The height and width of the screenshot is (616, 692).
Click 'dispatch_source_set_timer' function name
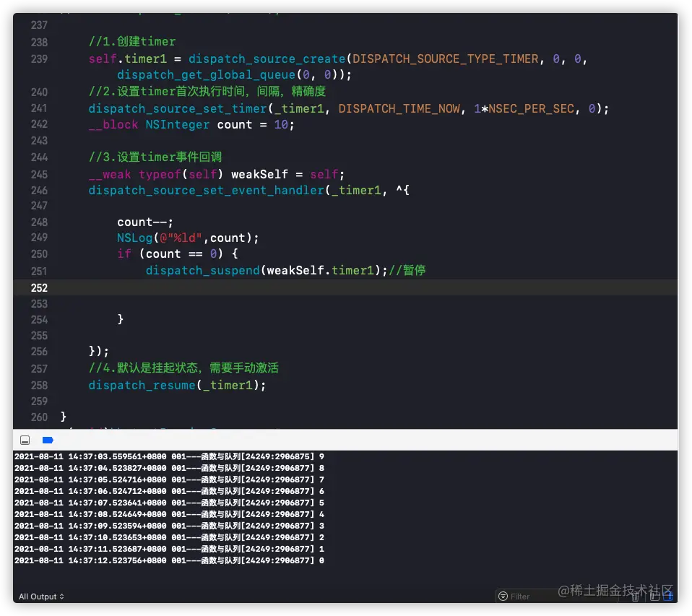[x=178, y=108]
